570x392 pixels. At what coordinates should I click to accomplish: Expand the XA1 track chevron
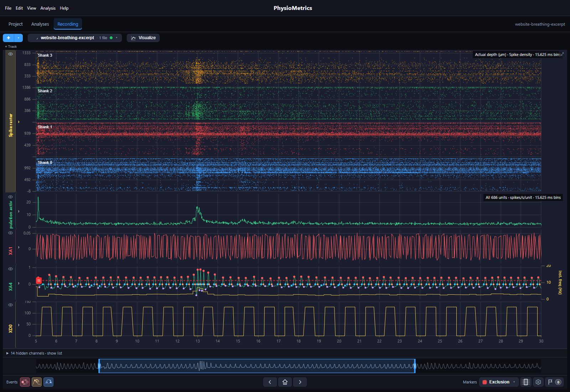pyautogui.click(x=19, y=247)
